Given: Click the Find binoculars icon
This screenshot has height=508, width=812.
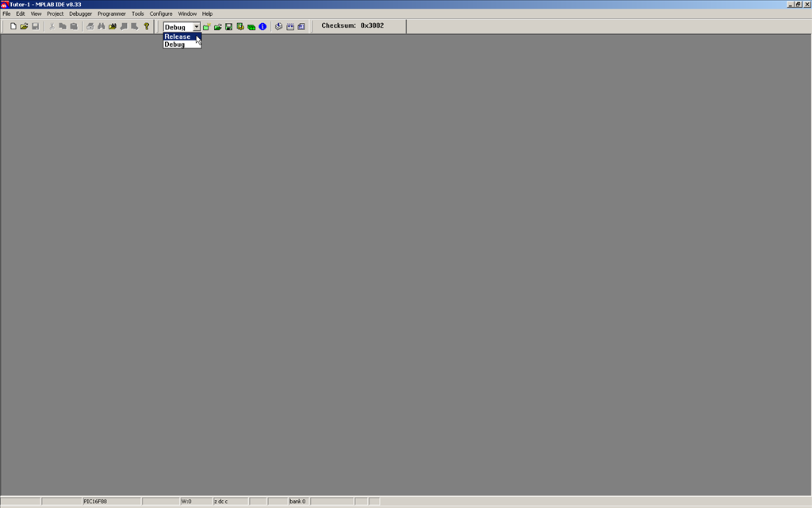Looking at the screenshot, I should point(101,27).
